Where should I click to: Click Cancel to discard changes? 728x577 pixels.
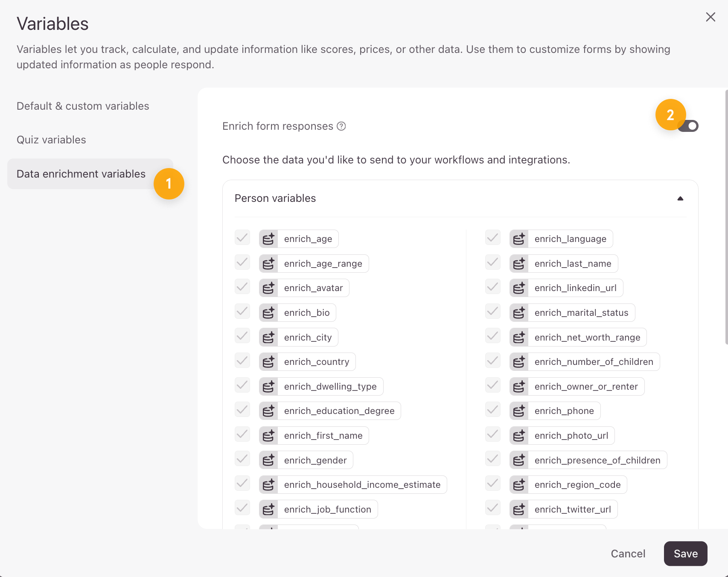tap(628, 554)
